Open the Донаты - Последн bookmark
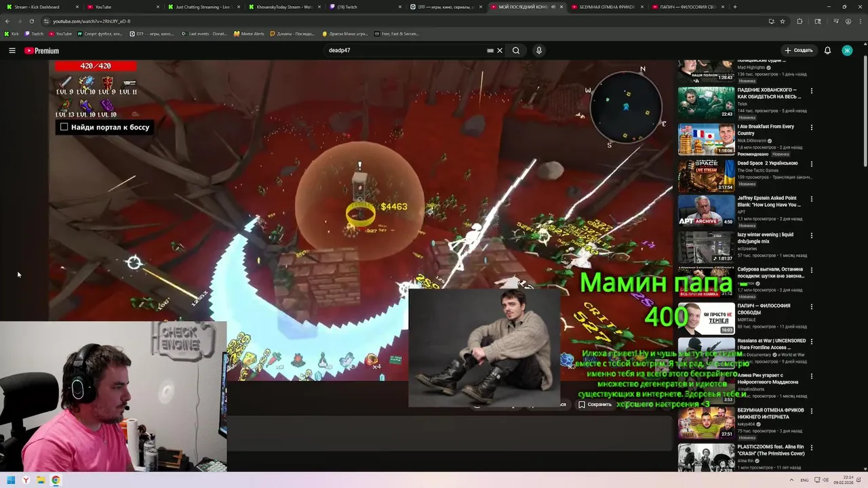 pyautogui.click(x=292, y=33)
